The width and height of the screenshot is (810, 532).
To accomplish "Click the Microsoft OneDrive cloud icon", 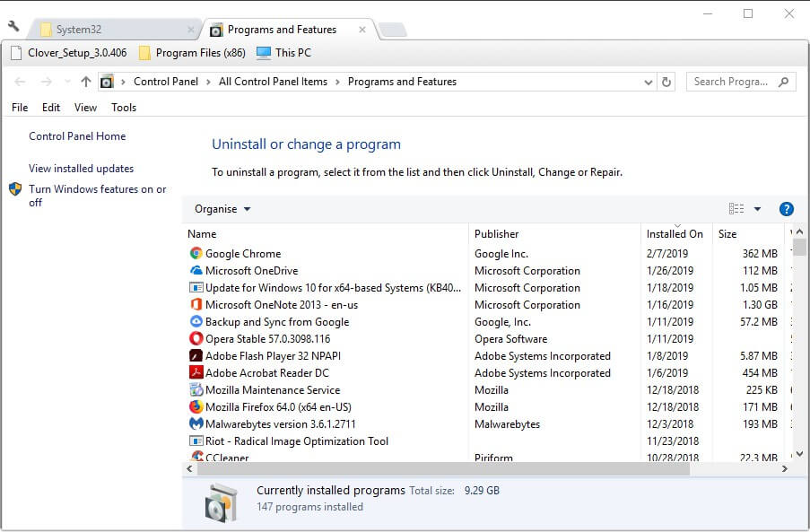I will (x=196, y=270).
